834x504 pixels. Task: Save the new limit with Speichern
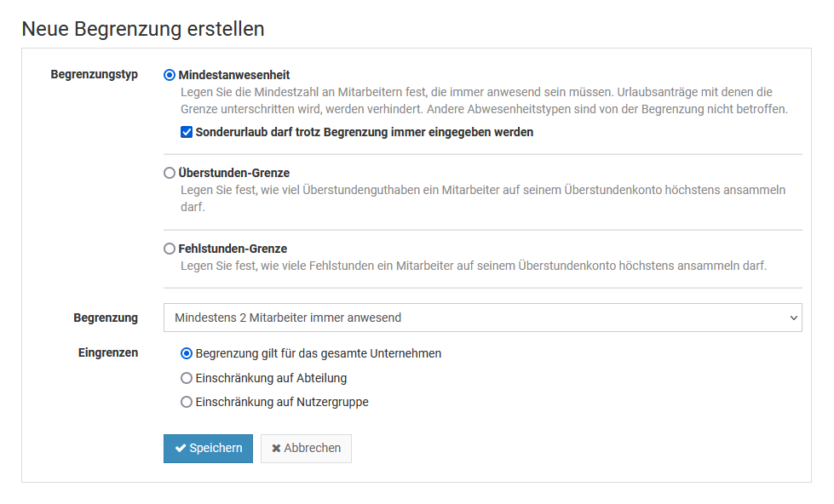click(x=208, y=449)
